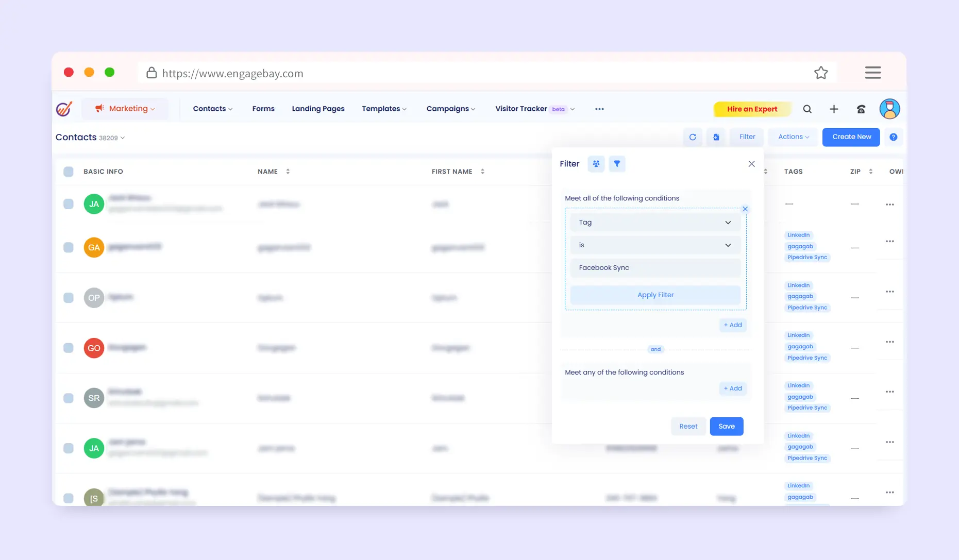Select the checkbox for the SR contact
Image resolution: width=959 pixels, height=560 pixels.
tap(69, 398)
